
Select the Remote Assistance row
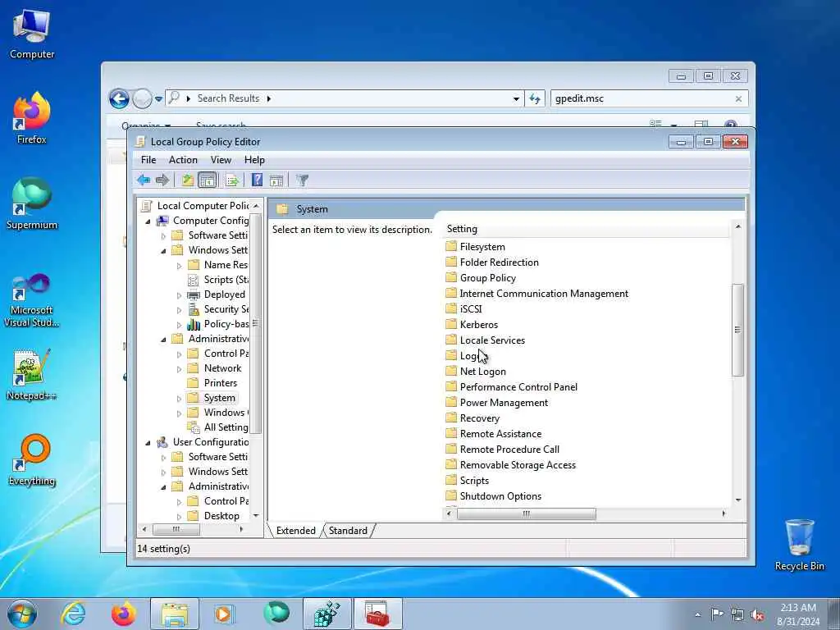(x=493, y=434)
